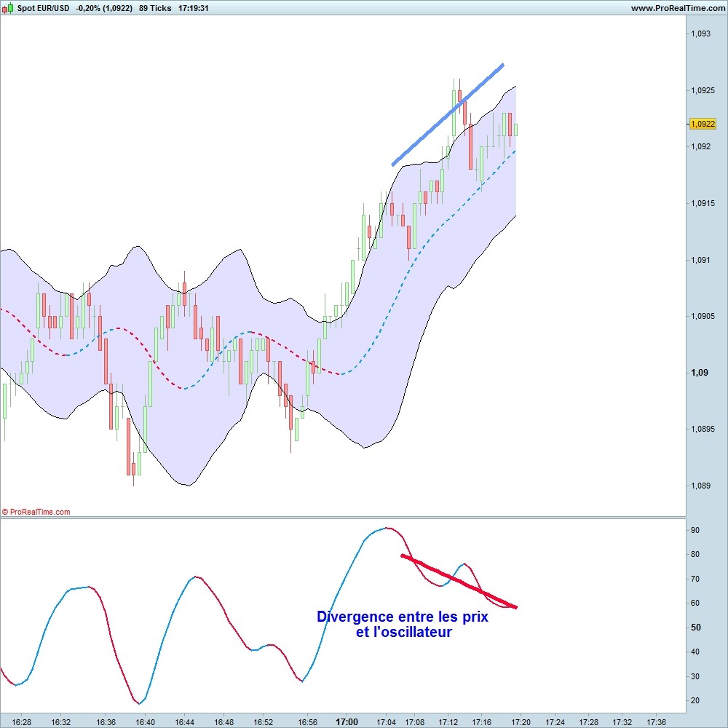Click the oscillator 90 level label
The image size is (728, 728).
tap(695, 530)
